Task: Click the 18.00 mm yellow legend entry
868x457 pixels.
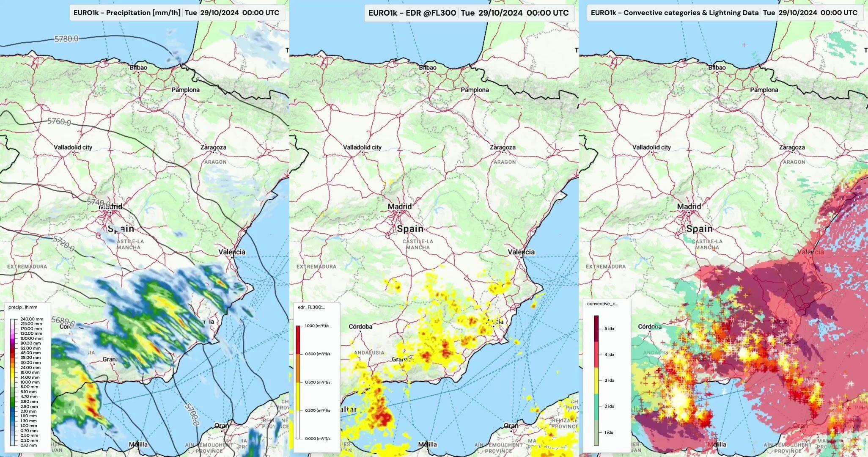Action: pyautogui.click(x=30, y=372)
